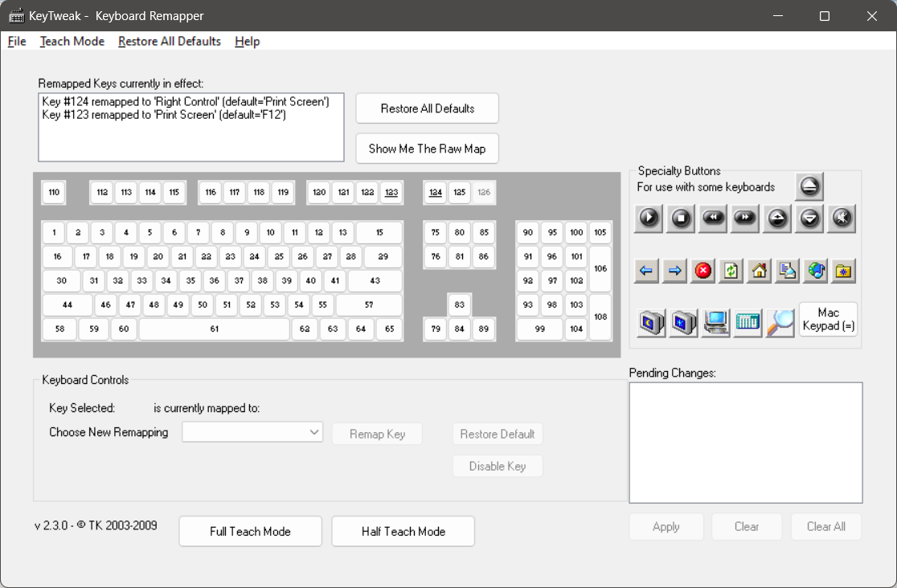Open the Teach Mode menu

(x=72, y=41)
